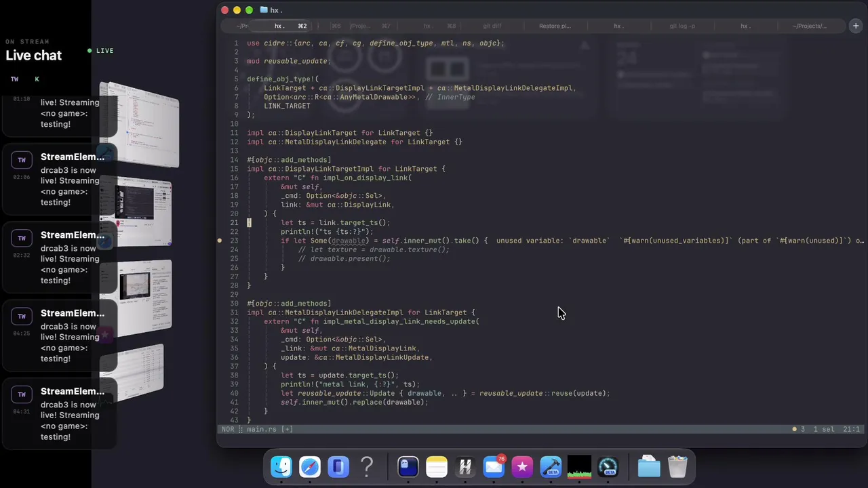Open the Downloads folder in the Dock

(649, 467)
